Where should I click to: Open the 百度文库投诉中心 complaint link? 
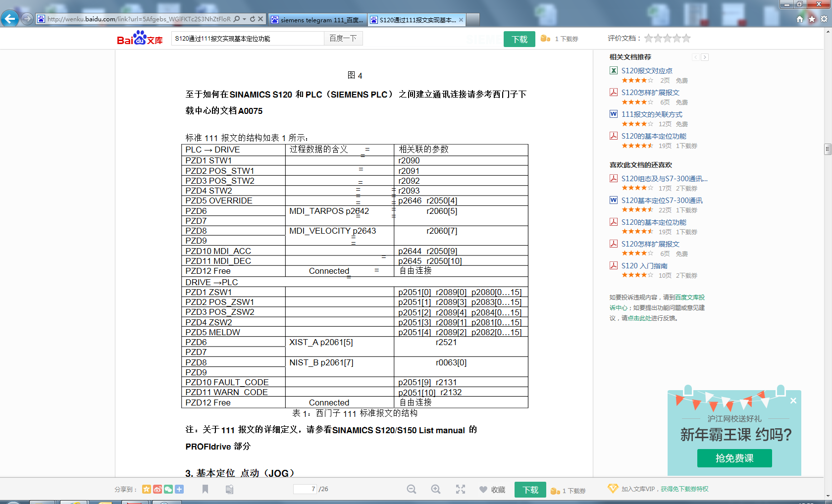click(689, 298)
